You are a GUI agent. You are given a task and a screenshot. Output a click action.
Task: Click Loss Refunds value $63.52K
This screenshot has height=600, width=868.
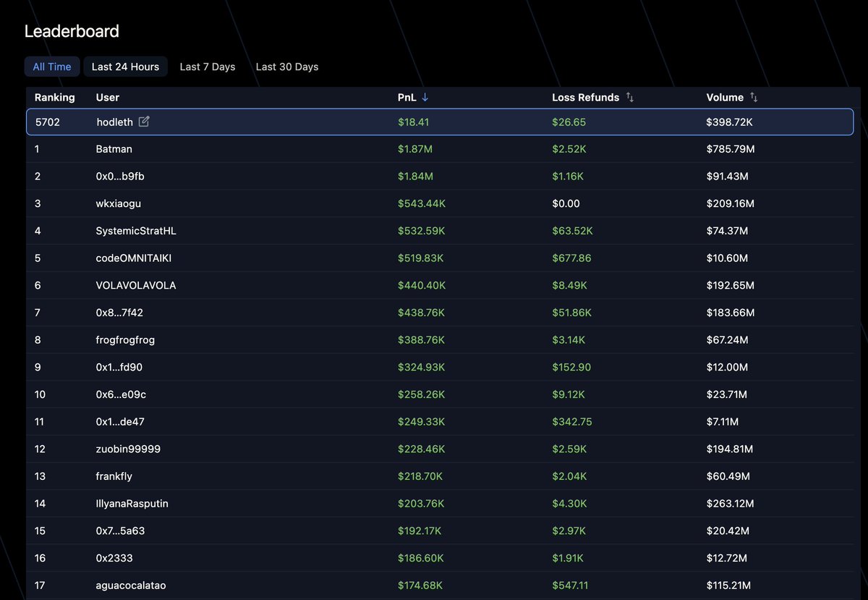(572, 231)
